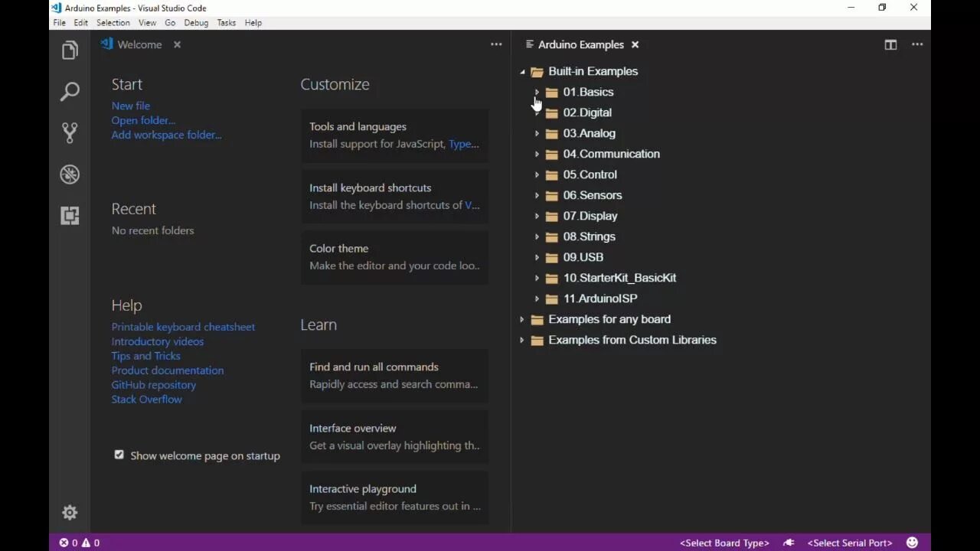Open Printable keyboard cheatsheet link
This screenshot has width=980, height=551.
click(x=183, y=327)
